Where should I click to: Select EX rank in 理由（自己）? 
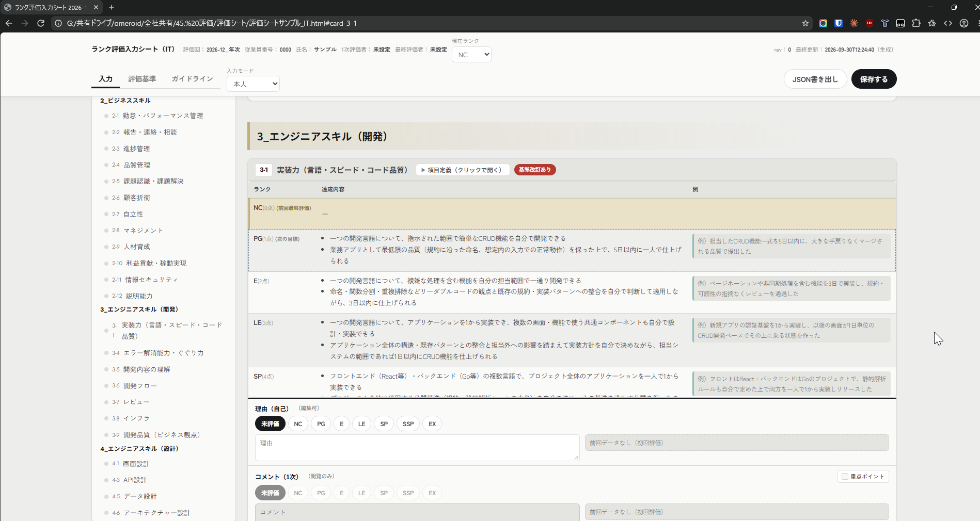tap(432, 424)
